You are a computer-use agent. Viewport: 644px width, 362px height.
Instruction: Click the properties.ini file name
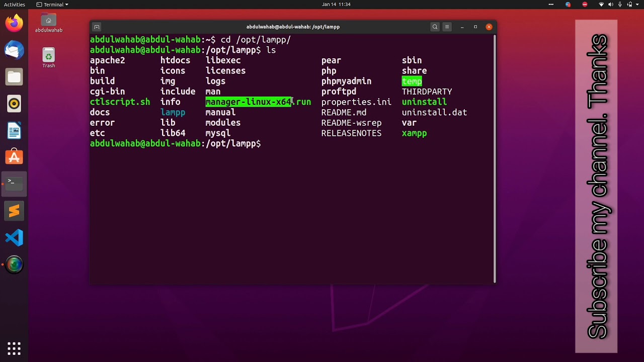pos(356,102)
